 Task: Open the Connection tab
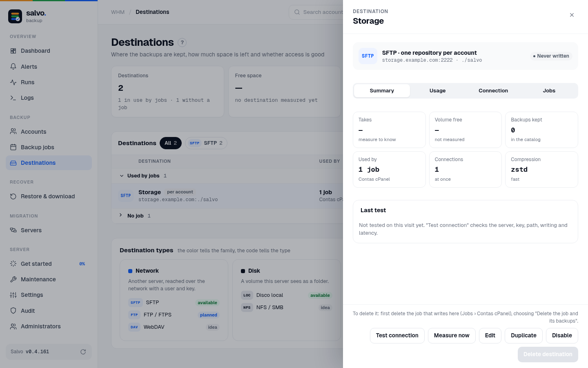[493, 91]
